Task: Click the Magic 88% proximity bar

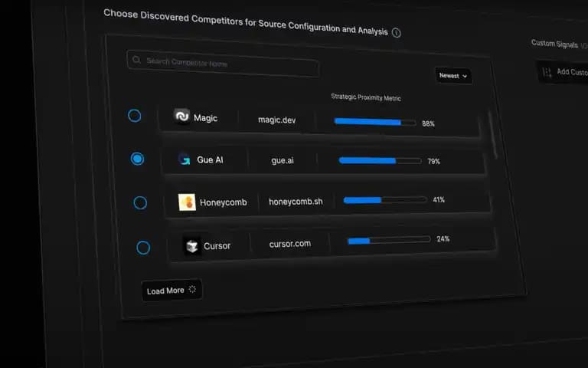Action: click(x=375, y=122)
